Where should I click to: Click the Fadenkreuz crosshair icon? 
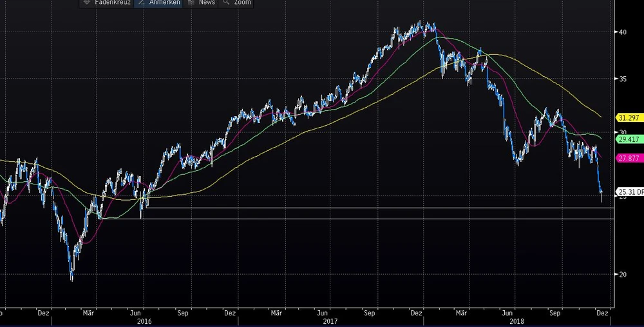[87, 3]
